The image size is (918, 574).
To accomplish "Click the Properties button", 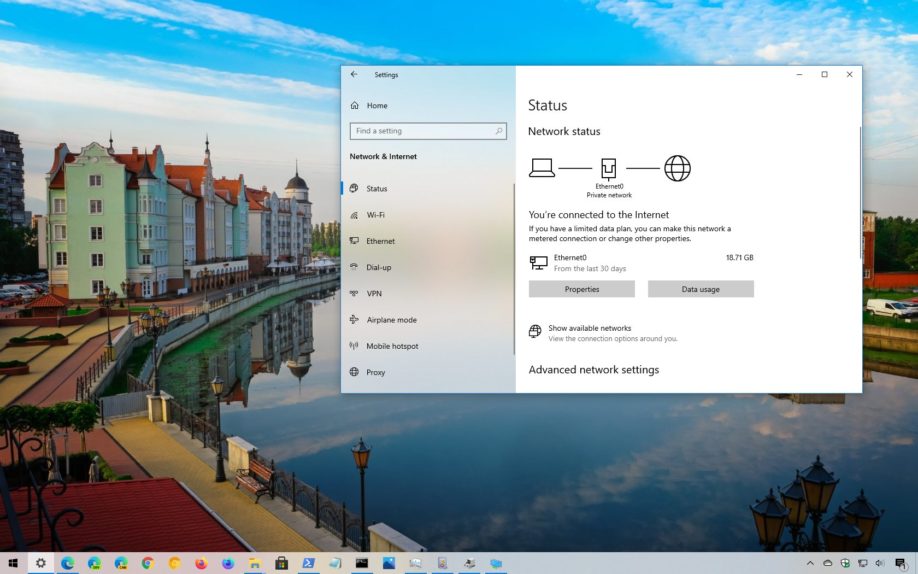I will (581, 289).
